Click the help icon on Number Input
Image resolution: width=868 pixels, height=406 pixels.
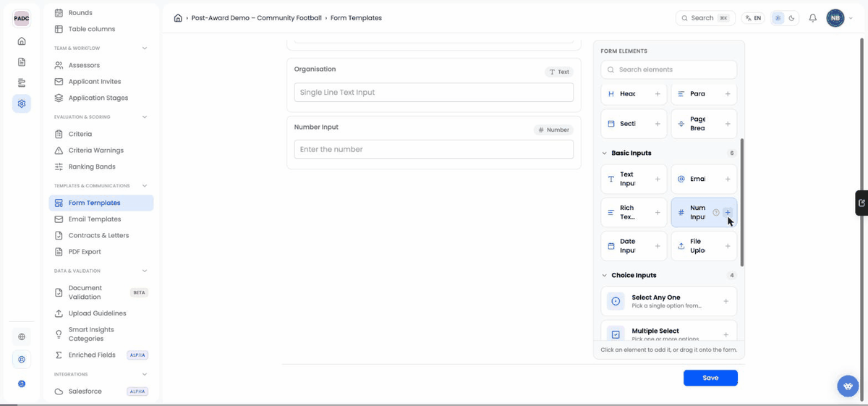coord(716,212)
